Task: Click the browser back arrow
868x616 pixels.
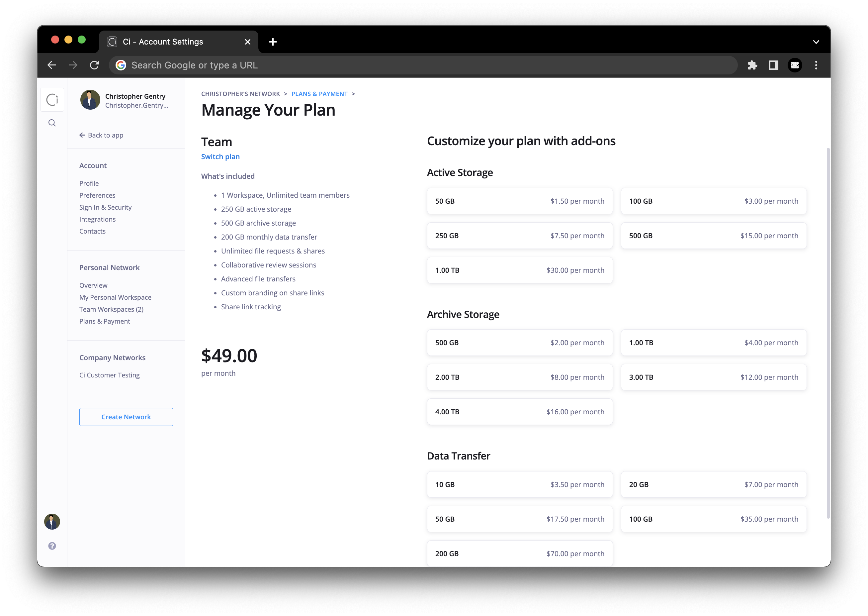Action: pyautogui.click(x=52, y=65)
